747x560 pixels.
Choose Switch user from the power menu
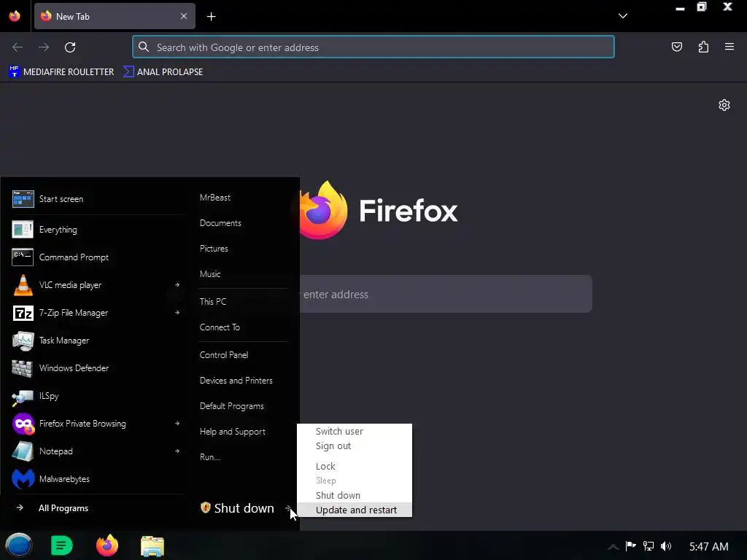click(x=354, y=431)
